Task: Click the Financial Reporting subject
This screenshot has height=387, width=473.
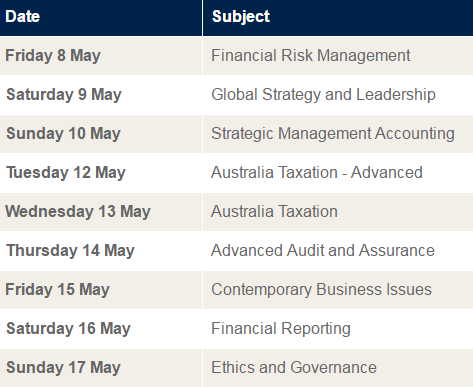Action: tap(281, 328)
